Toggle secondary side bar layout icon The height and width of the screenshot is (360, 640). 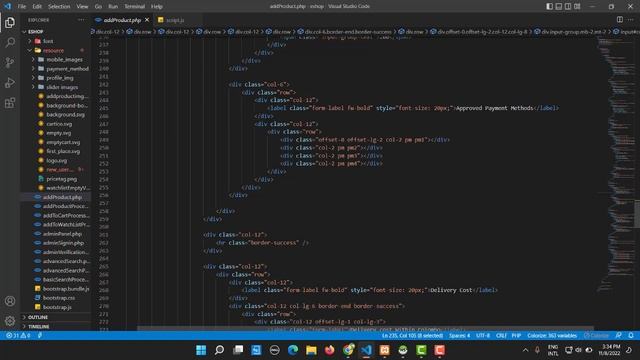[568, 6]
